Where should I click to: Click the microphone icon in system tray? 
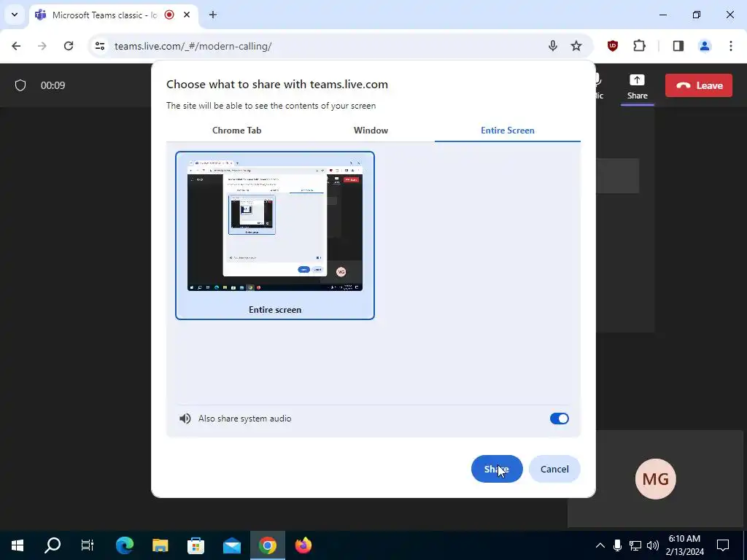617,545
